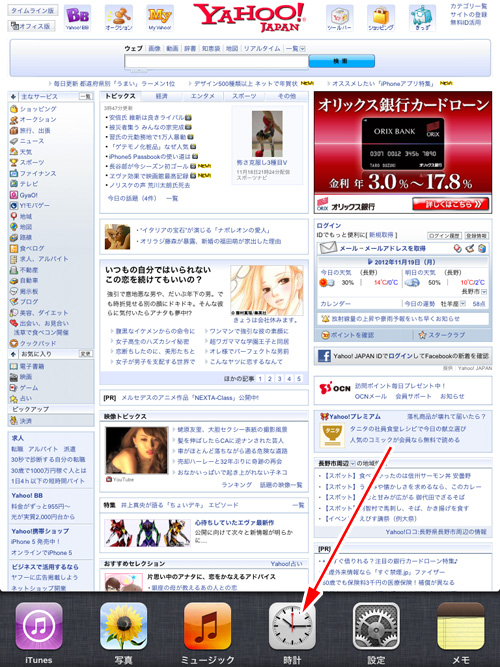500x667 pixels.
Task: Choose the 画像 search category
Action: tap(154, 48)
